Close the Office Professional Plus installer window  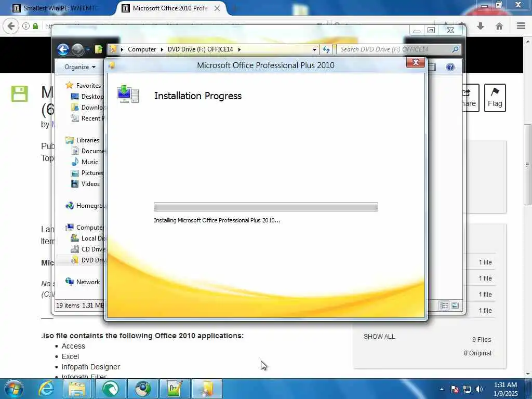[416, 63]
